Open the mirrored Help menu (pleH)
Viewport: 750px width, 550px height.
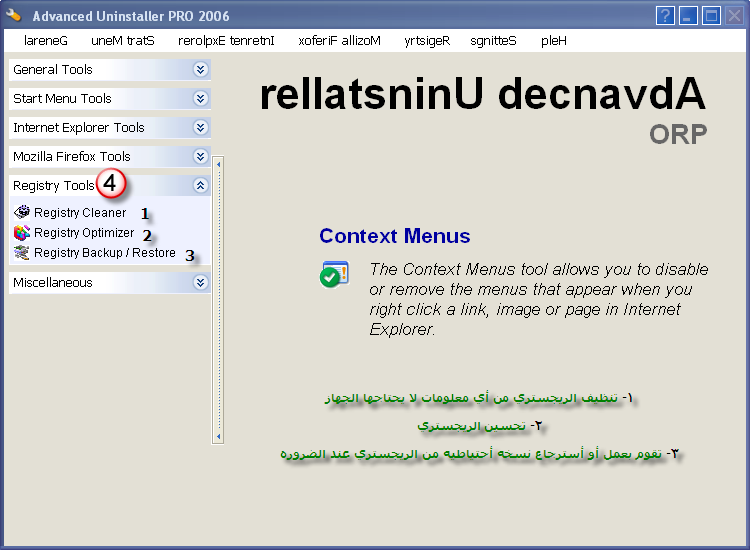[x=554, y=41]
